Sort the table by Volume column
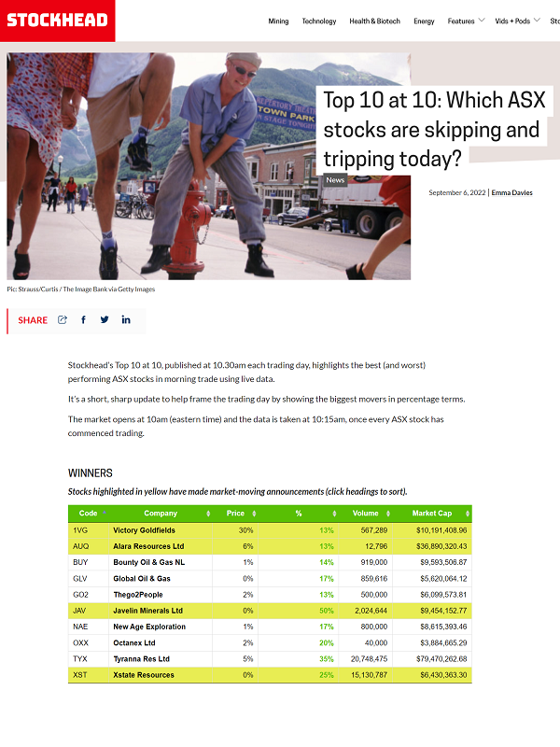560x747 pixels. (x=365, y=513)
